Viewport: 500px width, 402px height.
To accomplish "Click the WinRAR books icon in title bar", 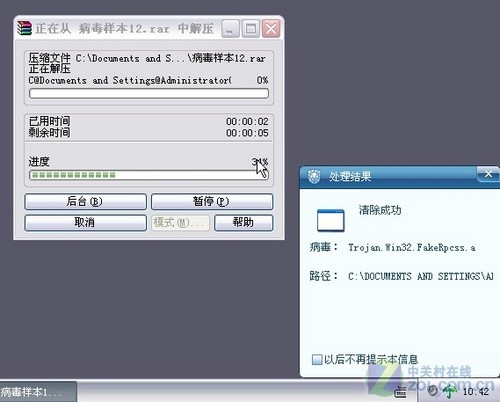I will (x=24, y=28).
